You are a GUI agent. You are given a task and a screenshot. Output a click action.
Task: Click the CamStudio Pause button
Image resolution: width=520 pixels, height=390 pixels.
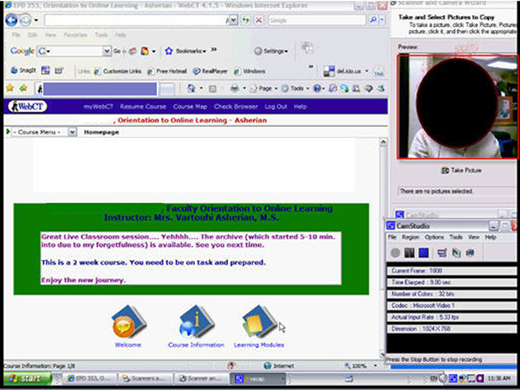pyautogui.click(x=409, y=253)
